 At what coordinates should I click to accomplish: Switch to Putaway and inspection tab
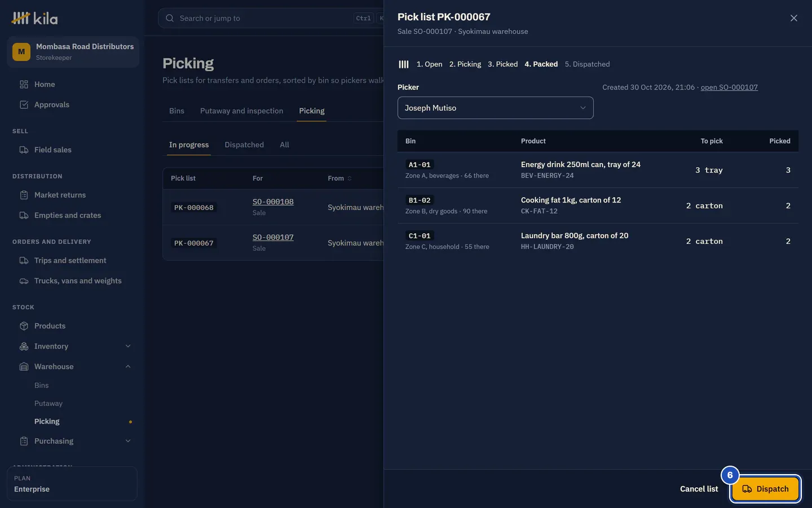pos(241,111)
